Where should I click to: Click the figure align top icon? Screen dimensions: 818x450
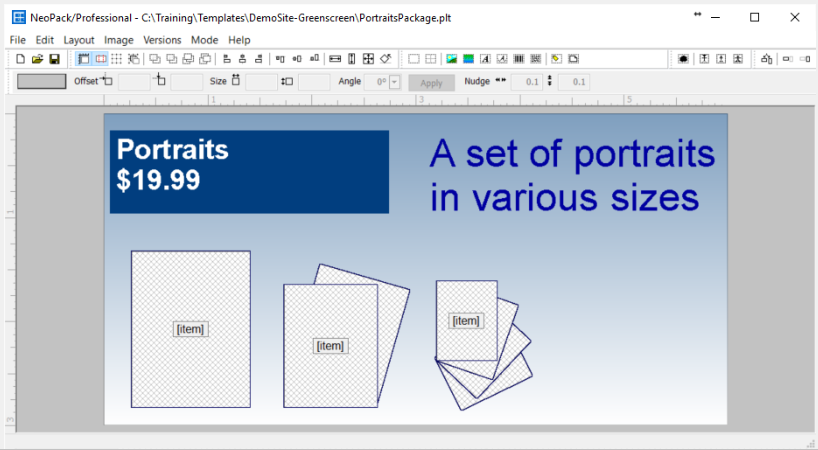coord(704,59)
